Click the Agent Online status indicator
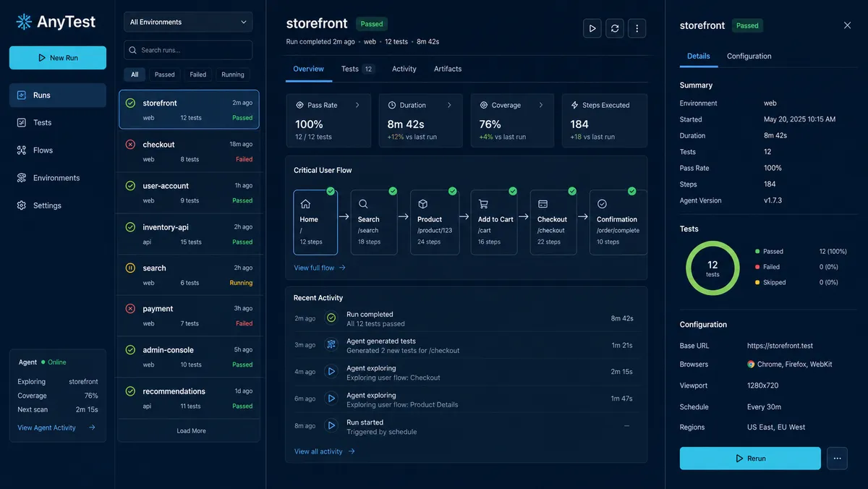Screen dimensions: 868x489 (54, 362)
